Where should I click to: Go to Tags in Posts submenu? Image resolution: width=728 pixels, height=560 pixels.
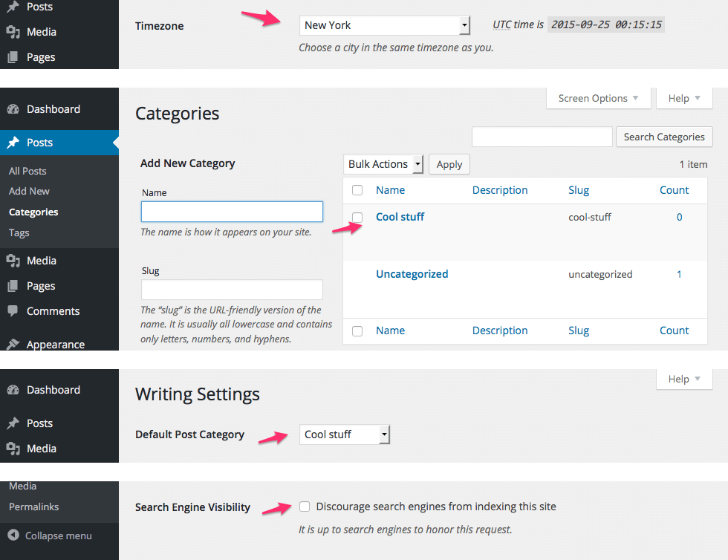tap(19, 232)
